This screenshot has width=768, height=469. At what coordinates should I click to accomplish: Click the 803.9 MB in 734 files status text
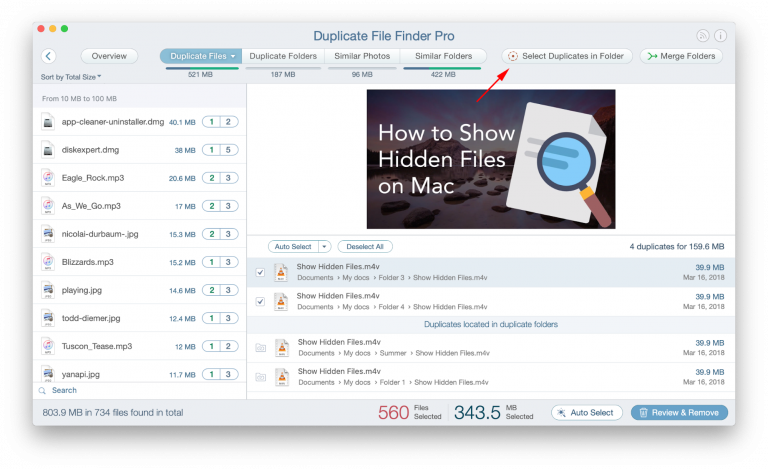click(113, 413)
